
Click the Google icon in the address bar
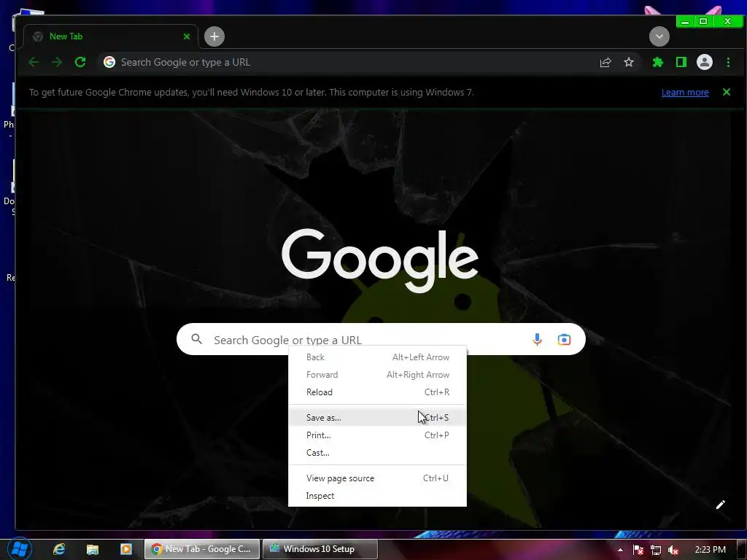click(109, 63)
